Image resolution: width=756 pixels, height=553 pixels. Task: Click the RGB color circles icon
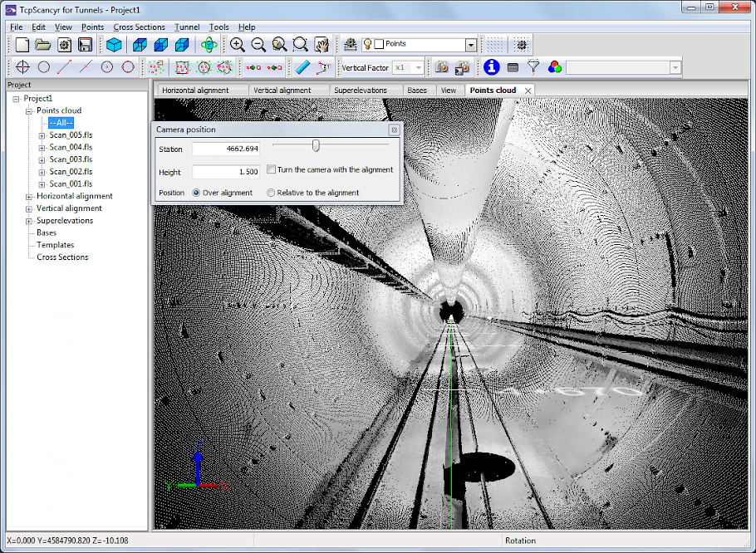point(555,67)
